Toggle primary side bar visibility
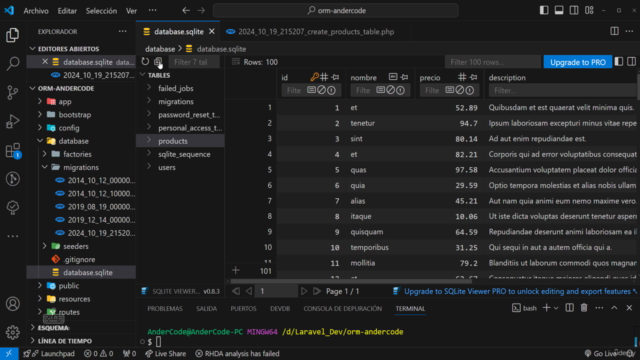Viewport: 640px width, 360px height. pos(544,11)
